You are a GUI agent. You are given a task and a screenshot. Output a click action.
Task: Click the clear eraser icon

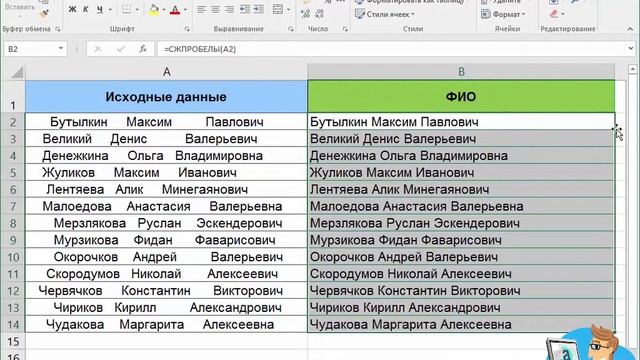coord(553,14)
